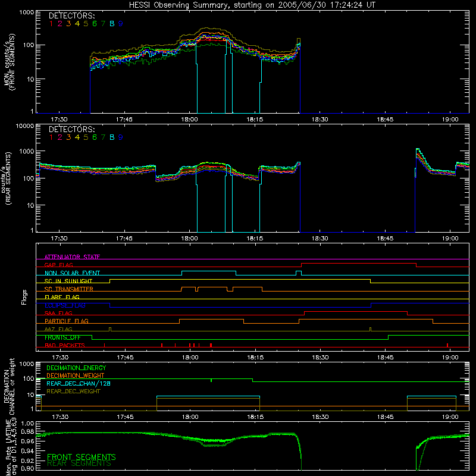
Task: Click the FLARE FLAG label
Action: pos(62,297)
